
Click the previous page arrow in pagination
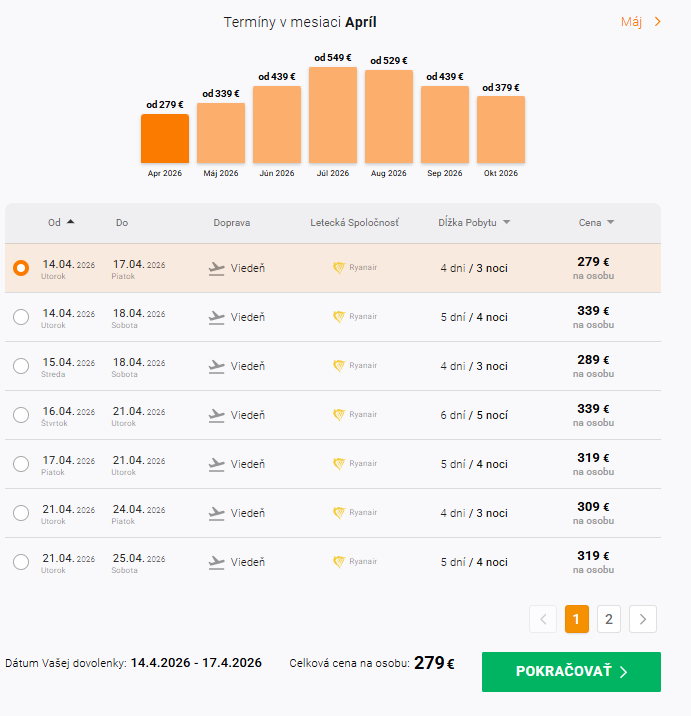pyautogui.click(x=543, y=619)
